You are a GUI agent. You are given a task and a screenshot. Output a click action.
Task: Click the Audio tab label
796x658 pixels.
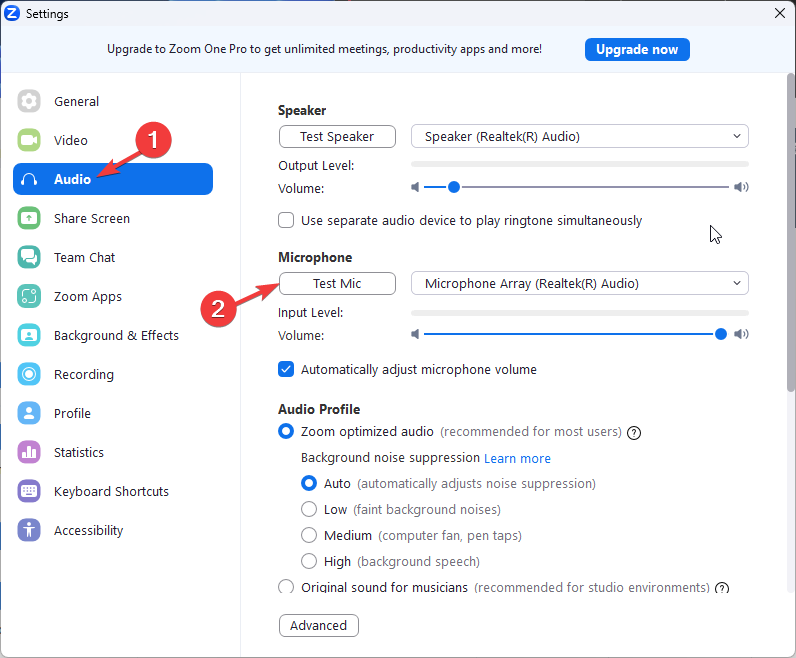73,179
